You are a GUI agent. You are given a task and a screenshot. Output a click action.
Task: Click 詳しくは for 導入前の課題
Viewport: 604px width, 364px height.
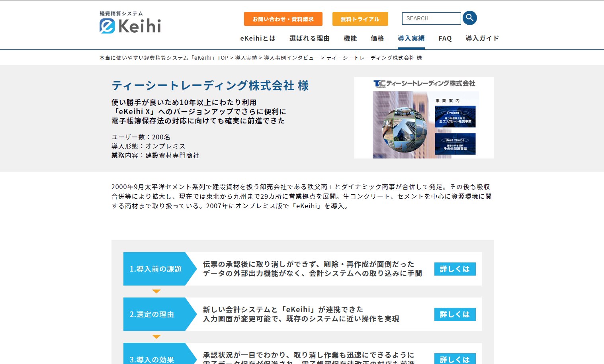[455, 269]
